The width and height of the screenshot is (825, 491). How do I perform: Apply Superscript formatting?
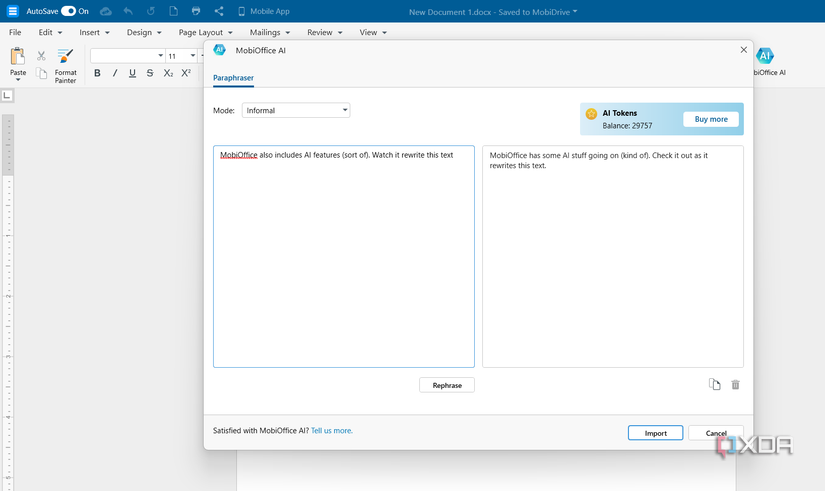[x=186, y=73]
